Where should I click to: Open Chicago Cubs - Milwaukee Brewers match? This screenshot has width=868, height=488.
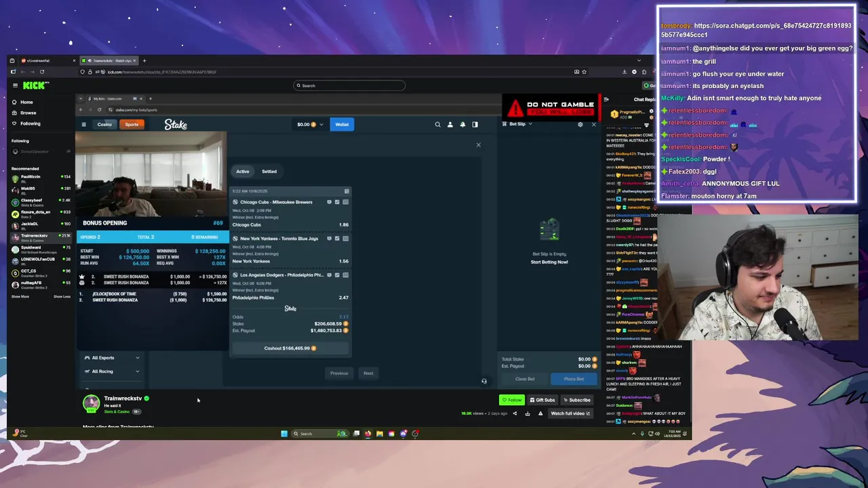(276, 202)
